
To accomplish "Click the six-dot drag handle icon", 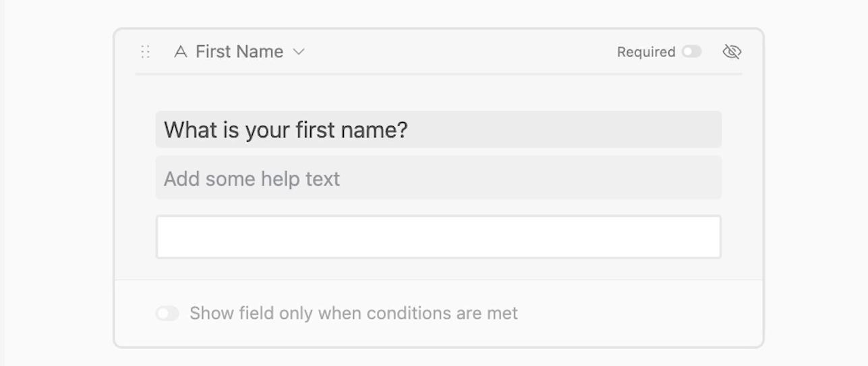I will coord(145,51).
